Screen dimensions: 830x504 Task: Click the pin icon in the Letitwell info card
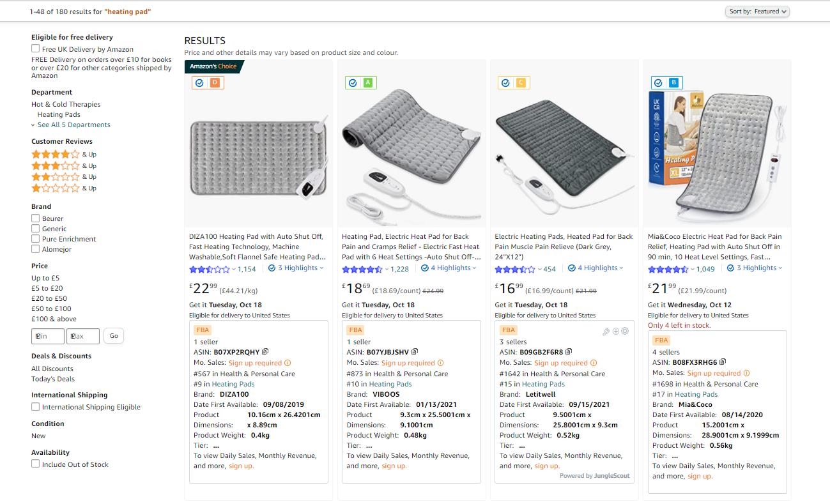point(606,332)
